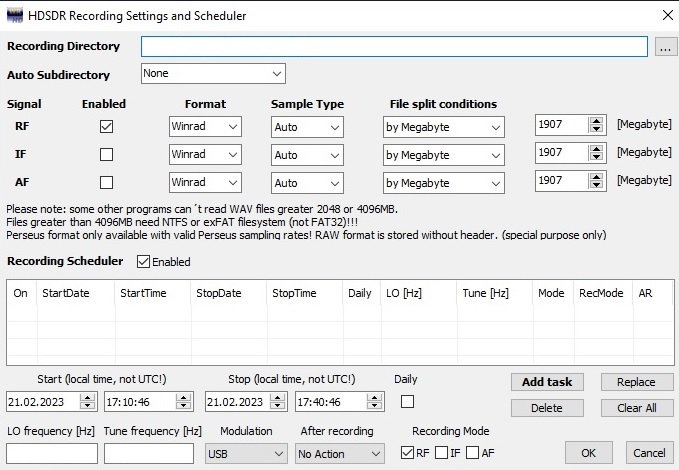Image resolution: width=679 pixels, height=470 pixels.
Task: Open the AF Format dropdown
Action: point(205,182)
